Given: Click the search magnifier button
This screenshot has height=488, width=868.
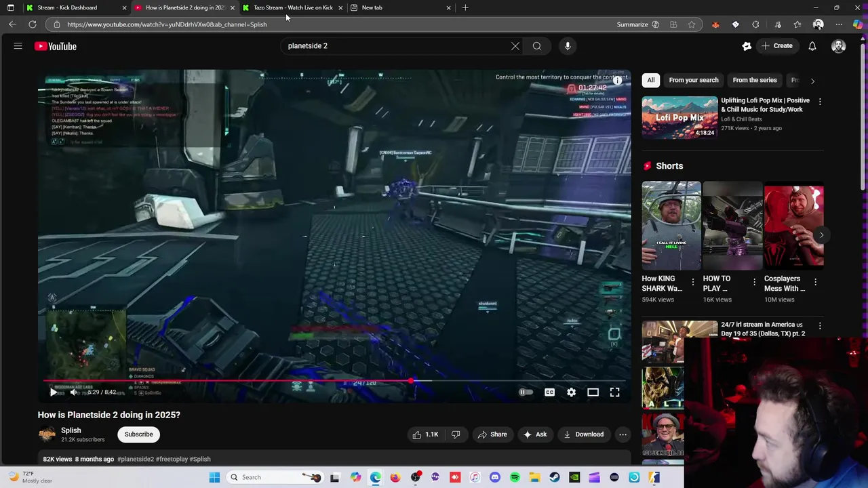Looking at the screenshot, I should pos(537,46).
